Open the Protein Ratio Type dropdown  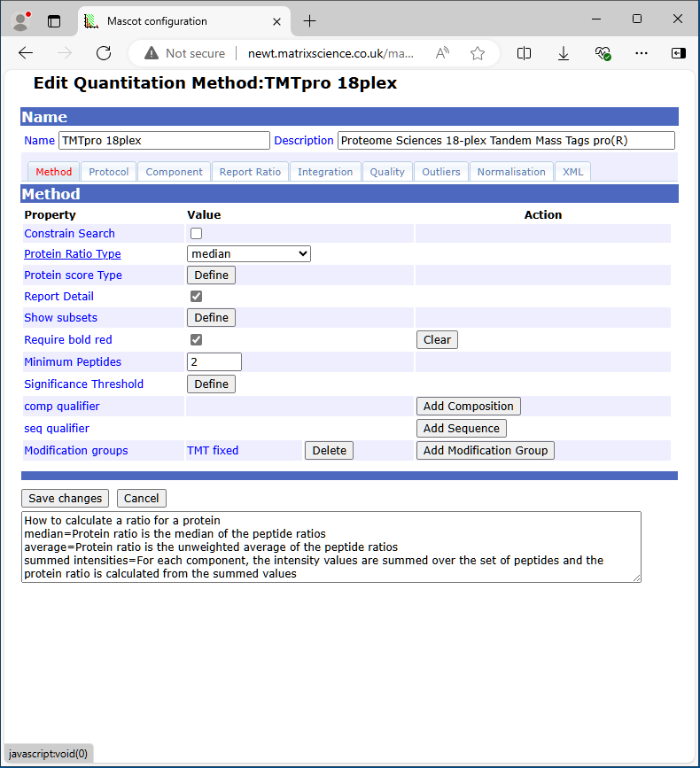(249, 253)
